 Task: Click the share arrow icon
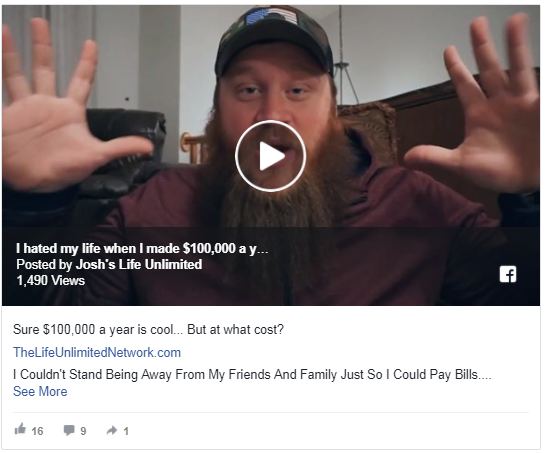pos(112,430)
